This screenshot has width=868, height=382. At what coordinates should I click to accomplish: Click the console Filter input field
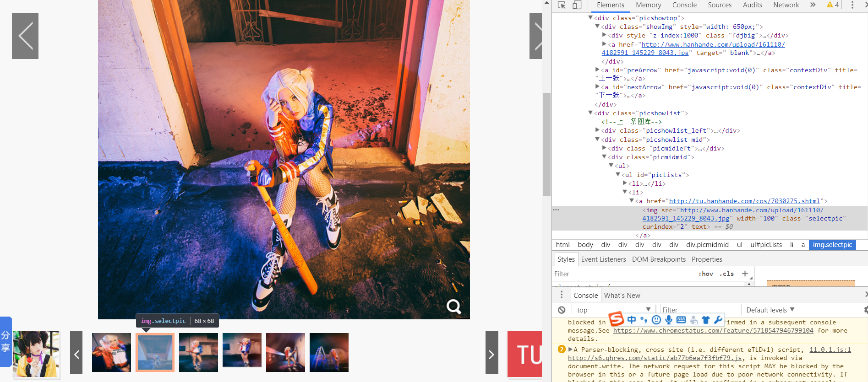click(x=700, y=310)
